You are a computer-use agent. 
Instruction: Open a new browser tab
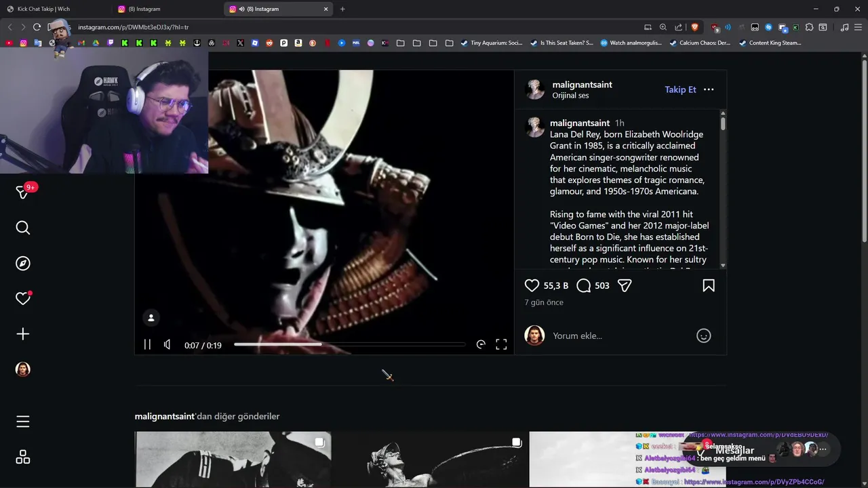[x=342, y=9]
